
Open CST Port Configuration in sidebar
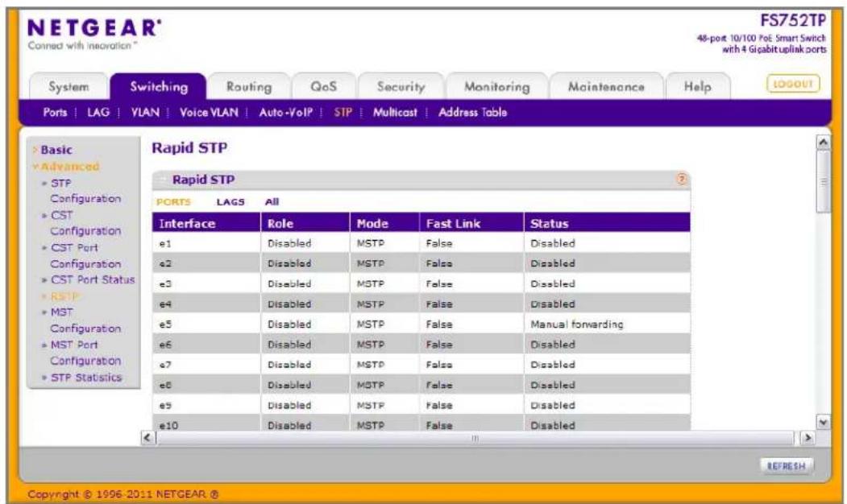85,256
